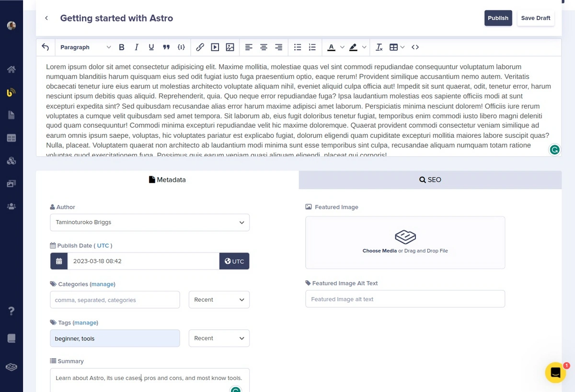The width and height of the screenshot is (575, 392).
Task: Open the calendar date picker icon
Action: [59, 261]
